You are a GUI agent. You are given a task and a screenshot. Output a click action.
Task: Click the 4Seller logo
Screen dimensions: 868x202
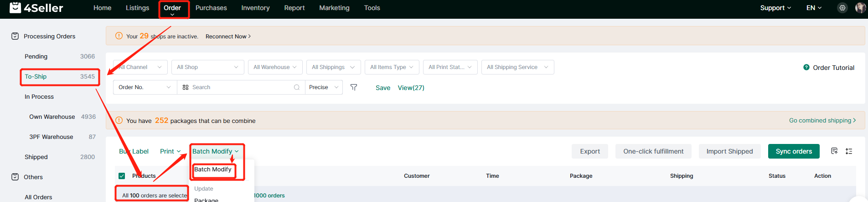pos(36,8)
